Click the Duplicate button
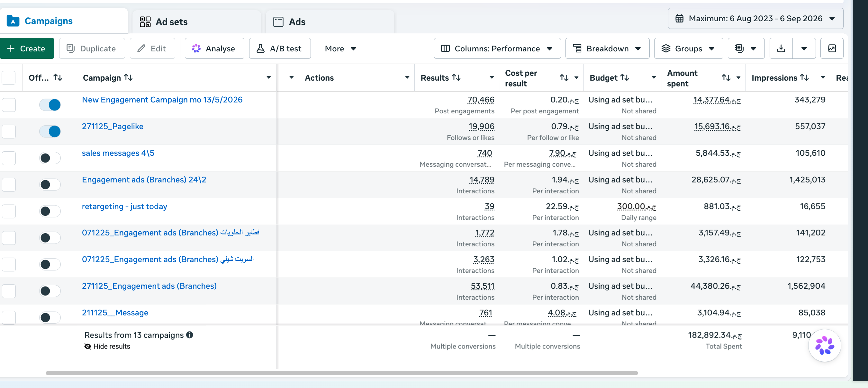The image size is (868, 388). pyautogui.click(x=92, y=48)
